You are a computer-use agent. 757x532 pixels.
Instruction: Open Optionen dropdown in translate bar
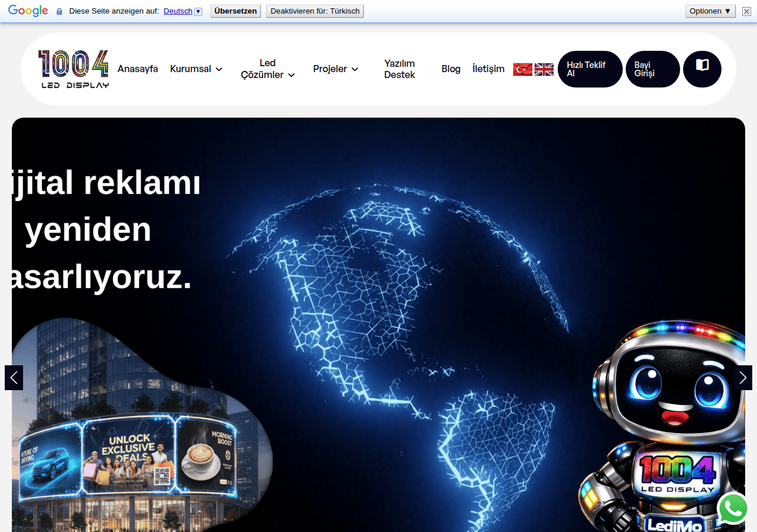(x=710, y=11)
